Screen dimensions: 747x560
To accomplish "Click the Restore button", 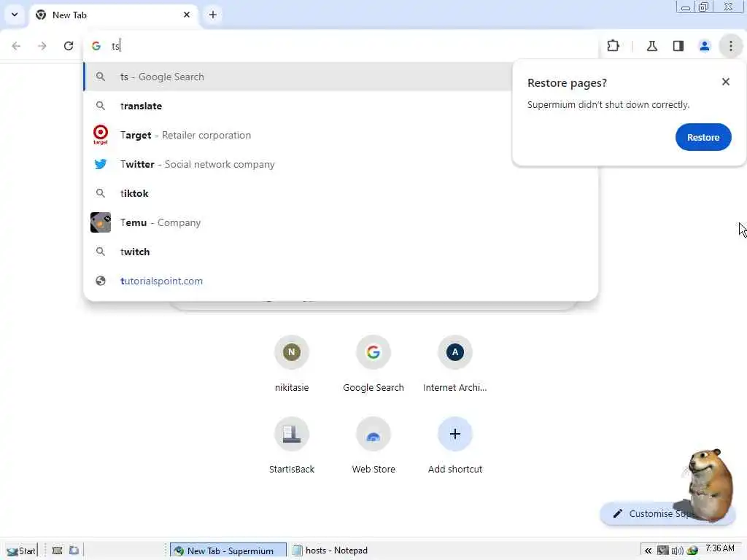I will [703, 137].
